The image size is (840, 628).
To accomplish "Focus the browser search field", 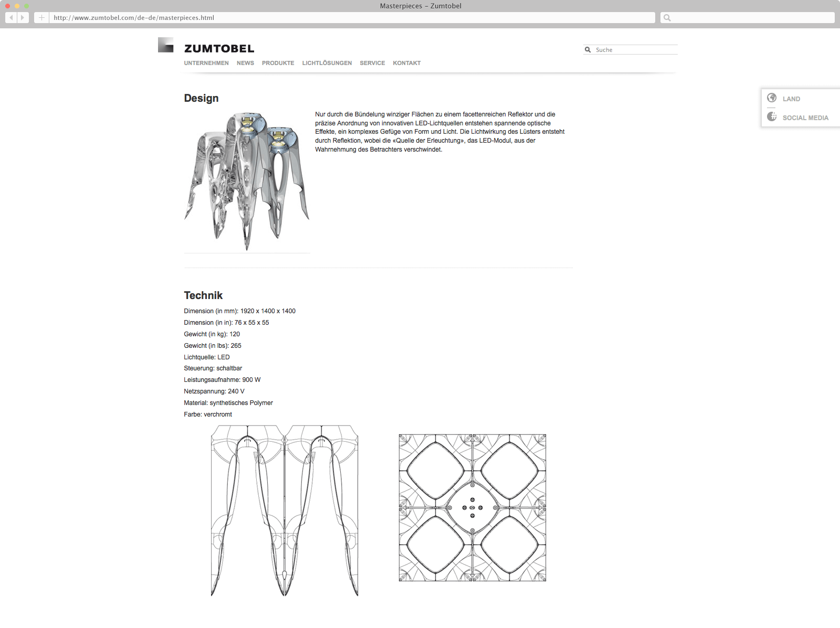I will (748, 18).
